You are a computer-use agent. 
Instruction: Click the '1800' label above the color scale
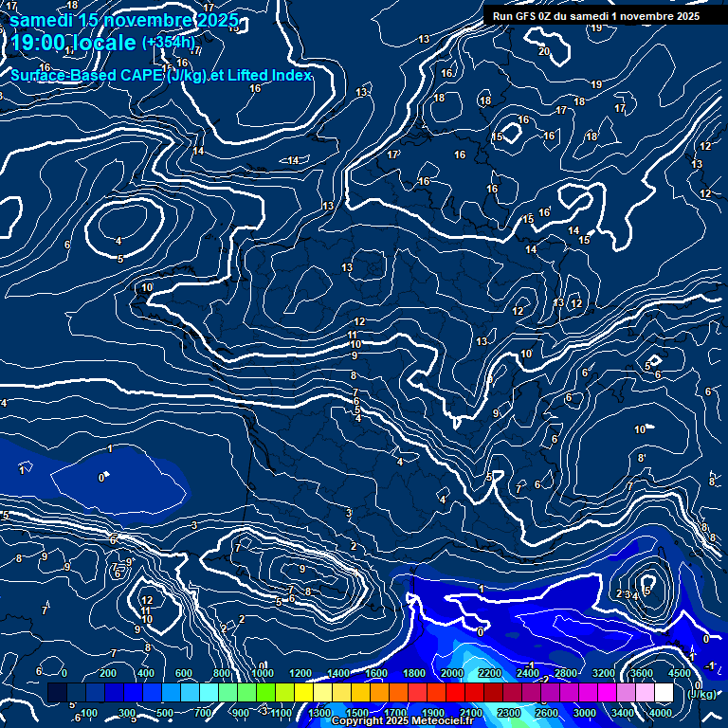pos(414,673)
